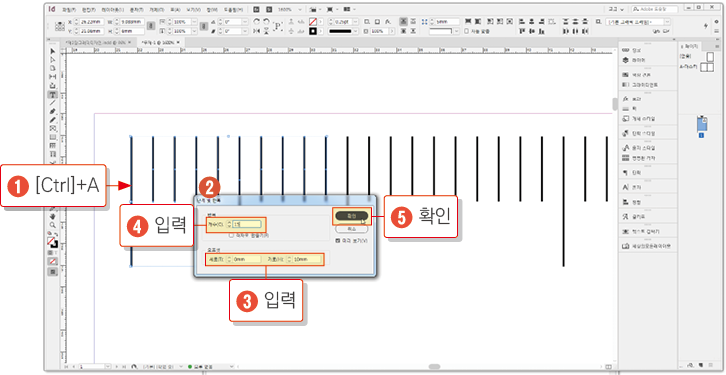Open the arrange documents dropdown

[x=349, y=9]
